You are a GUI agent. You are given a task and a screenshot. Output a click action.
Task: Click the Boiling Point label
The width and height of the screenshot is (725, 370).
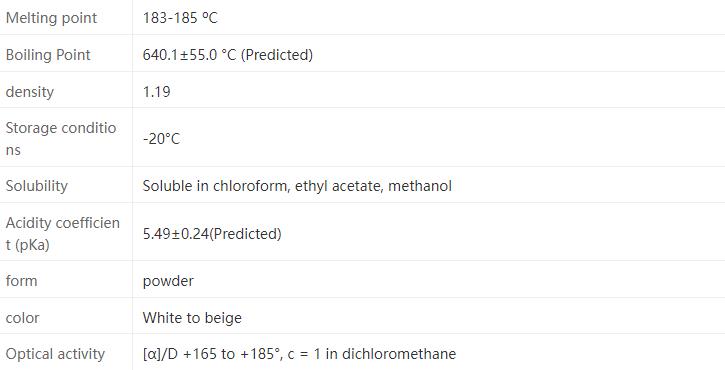[48, 55]
